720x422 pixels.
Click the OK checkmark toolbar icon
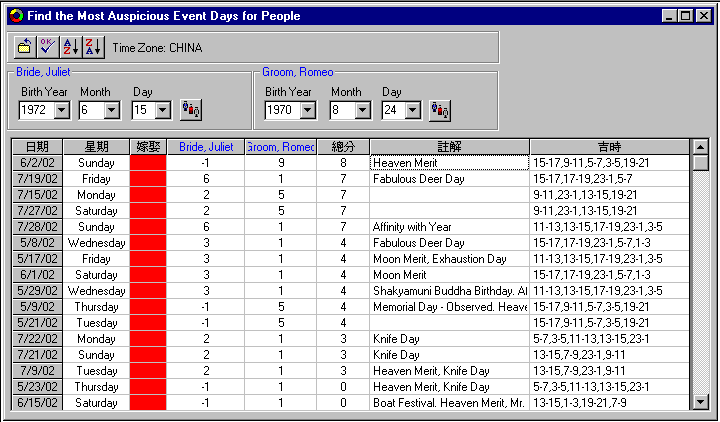[x=47, y=46]
